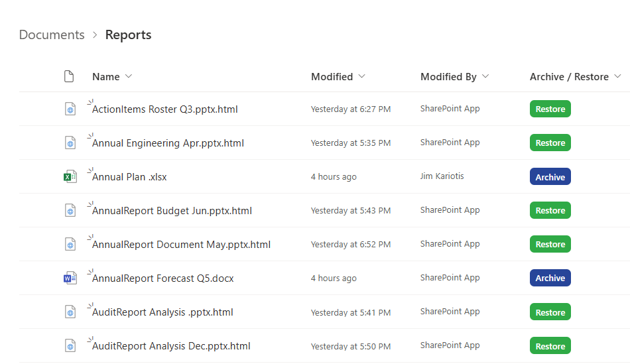Click the Excel icon for Annual Plan

(x=70, y=177)
